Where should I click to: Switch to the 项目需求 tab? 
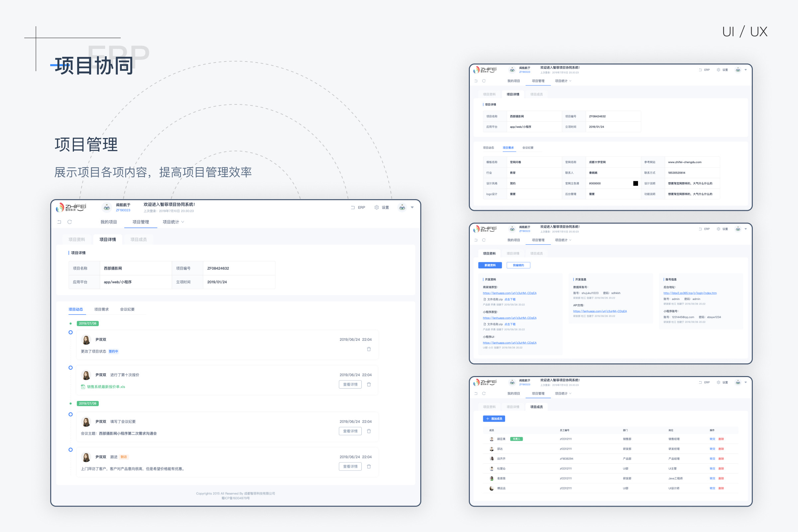[101, 309]
